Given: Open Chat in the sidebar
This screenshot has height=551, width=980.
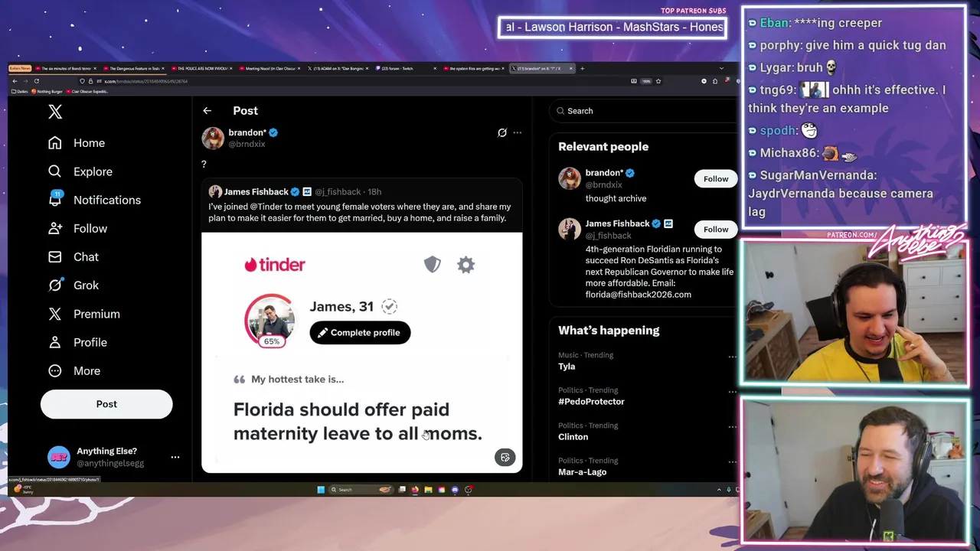Looking at the screenshot, I should click(73, 256).
